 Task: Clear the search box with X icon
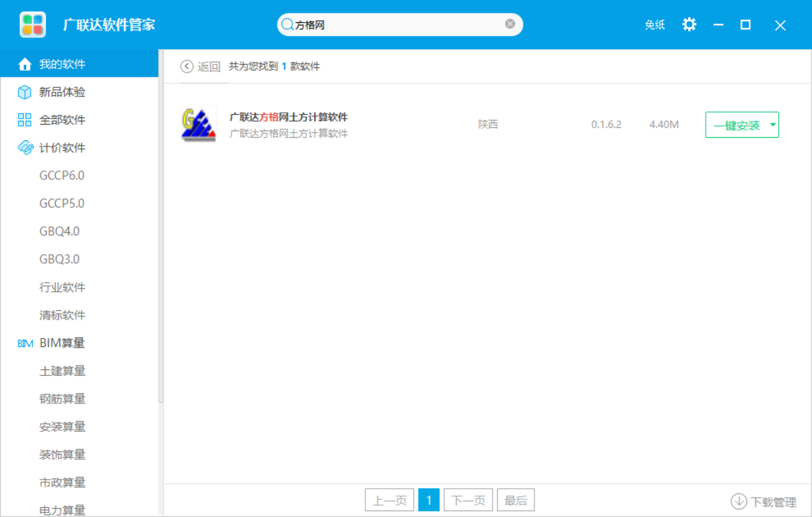pos(510,24)
